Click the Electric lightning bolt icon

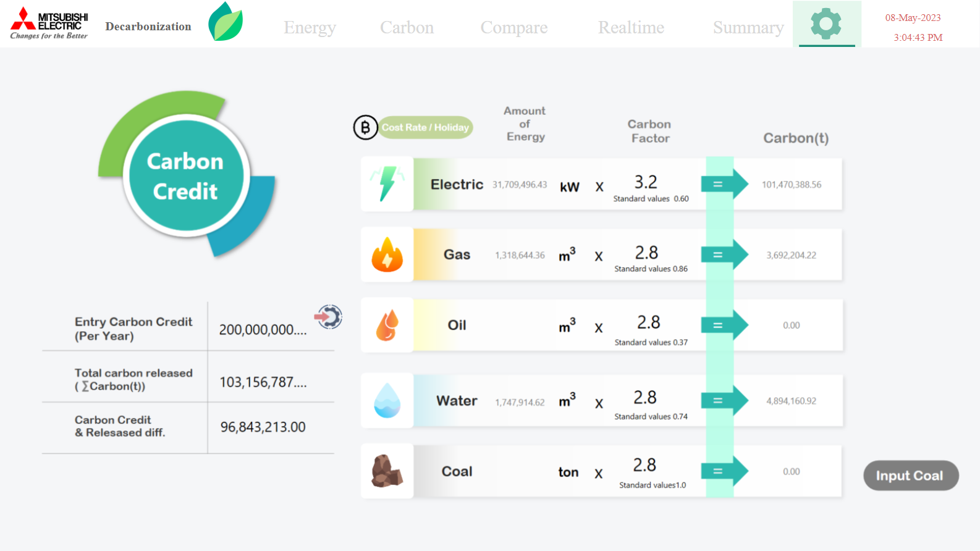point(387,184)
